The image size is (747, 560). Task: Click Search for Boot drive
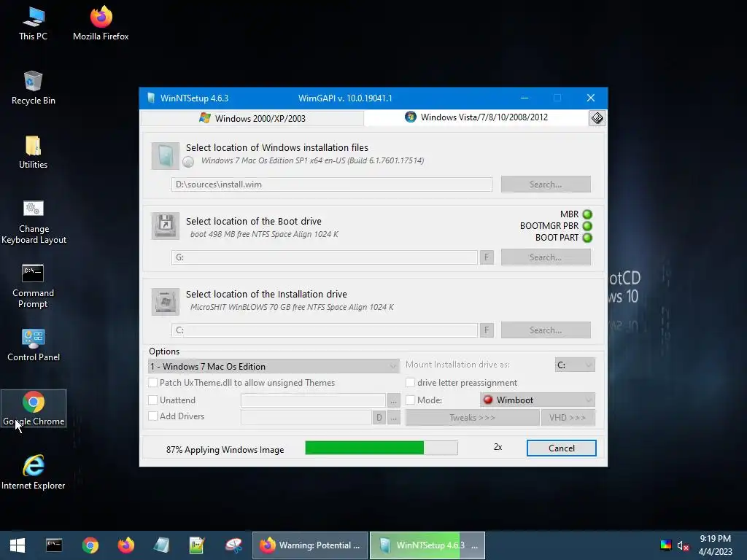click(546, 257)
